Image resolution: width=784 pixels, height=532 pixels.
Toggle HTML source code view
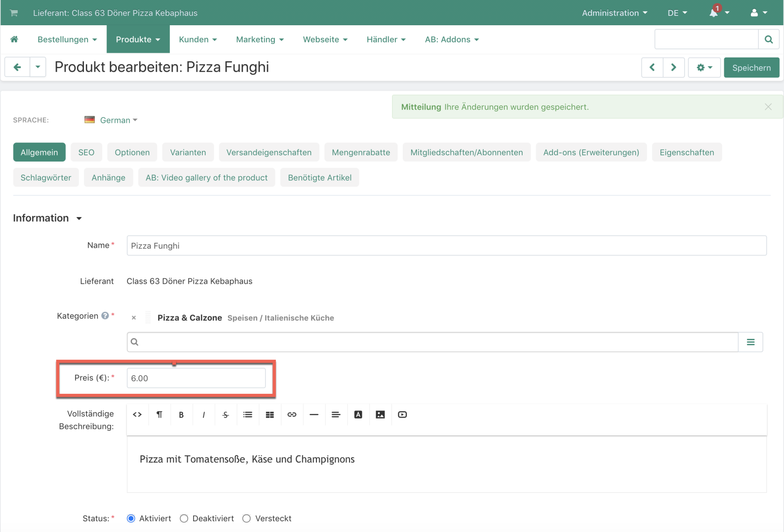(x=137, y=414)
